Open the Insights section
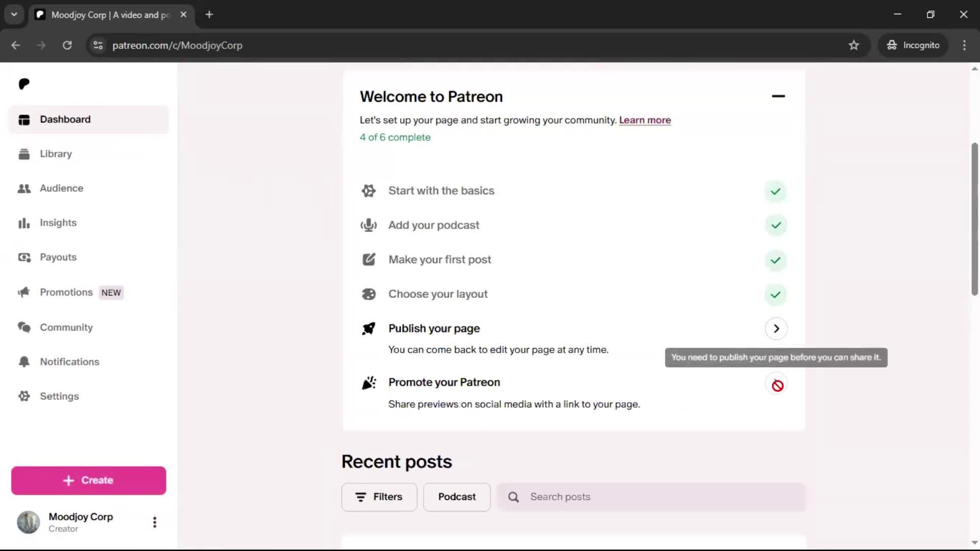980x551 pixels. pyautogui.click(x=88, y=223)
